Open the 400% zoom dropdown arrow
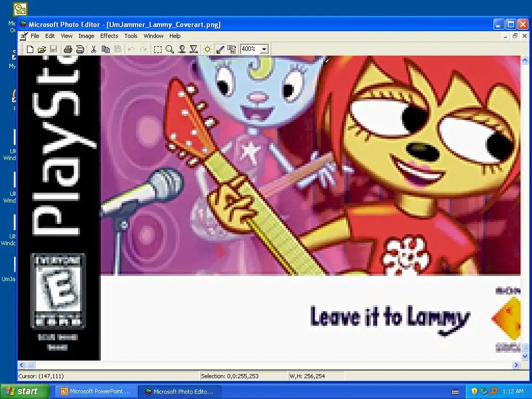Screen dimensions: 532x399 tap(264, 49)
